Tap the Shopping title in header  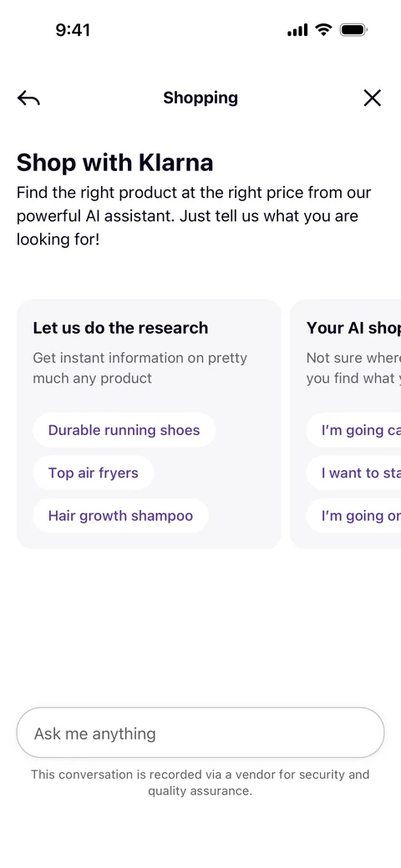point(200,98)
